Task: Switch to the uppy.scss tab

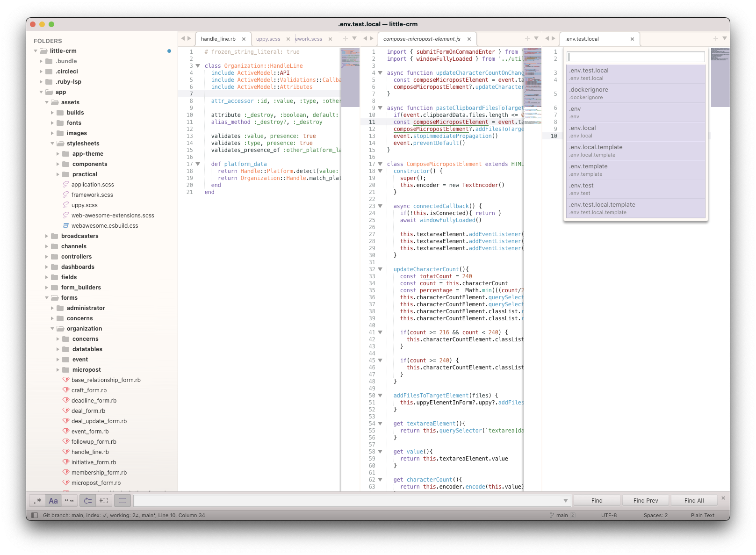Action: click(268, 39)
